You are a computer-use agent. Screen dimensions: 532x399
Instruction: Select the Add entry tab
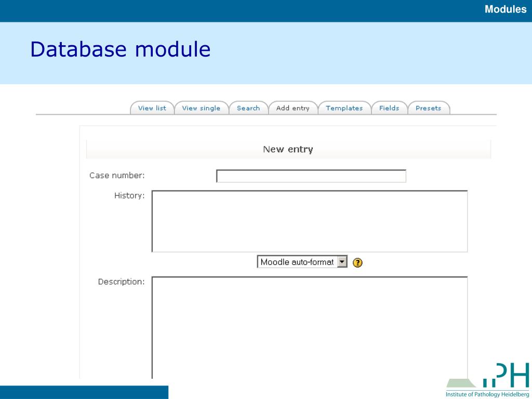coord(293,108)
